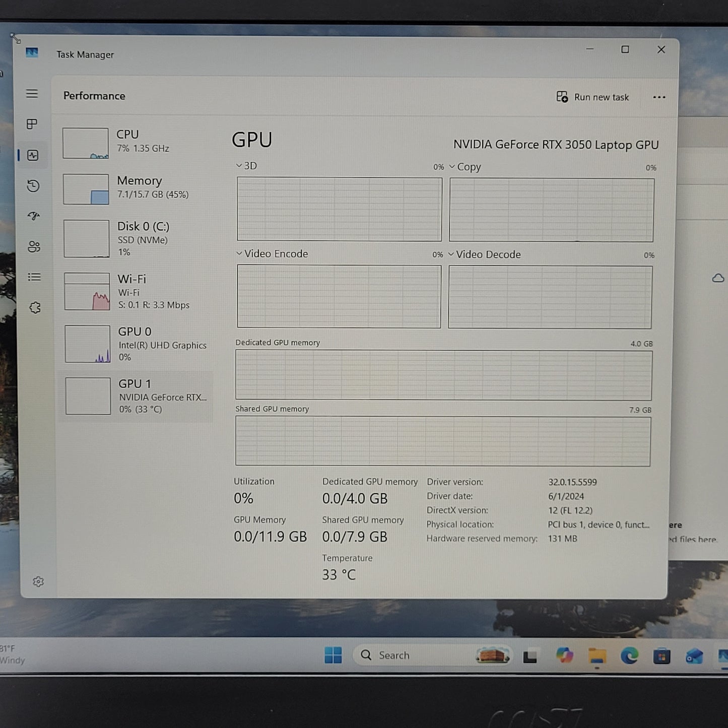Click the Video Encode usage graph
728x728 pixels.
pyautogui.click(x=339, y=296)
